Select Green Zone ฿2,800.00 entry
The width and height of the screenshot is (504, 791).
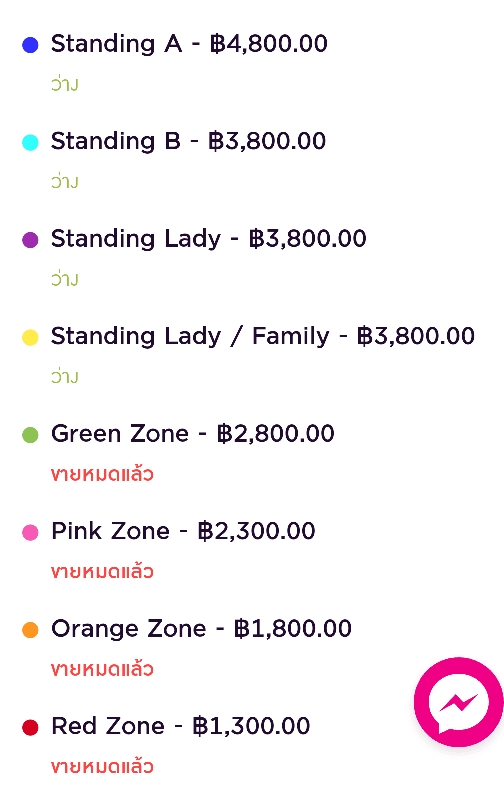click(193, 434)
